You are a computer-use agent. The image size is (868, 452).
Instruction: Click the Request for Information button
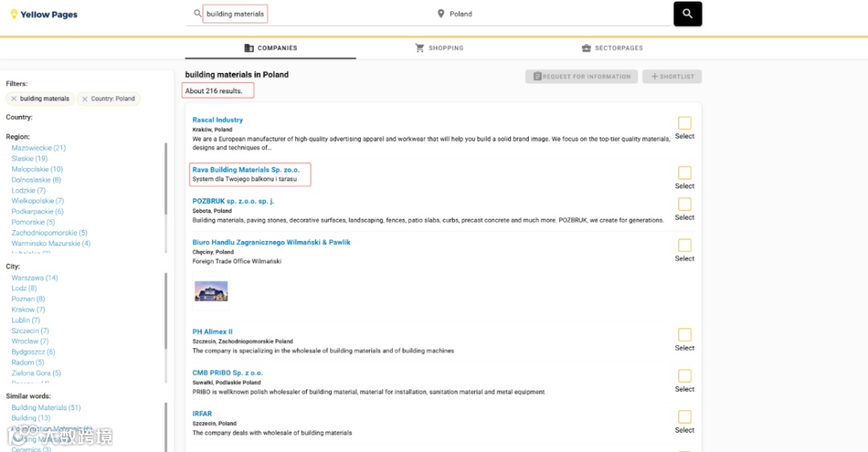click(581, 76)
